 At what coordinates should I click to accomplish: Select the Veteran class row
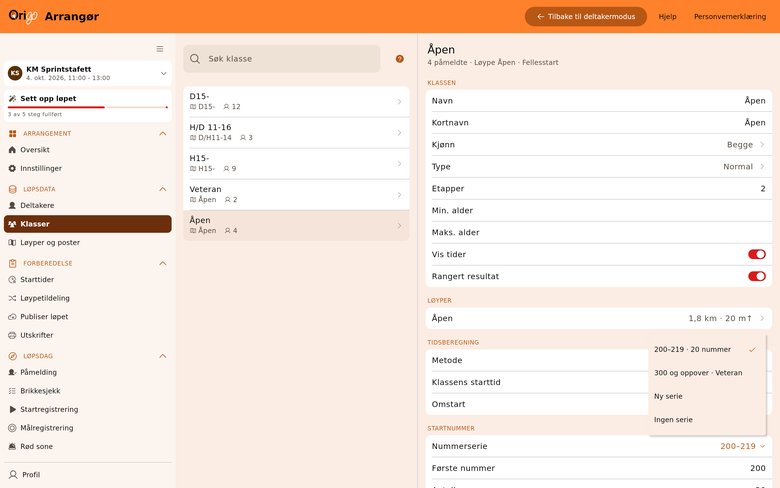pyautogui.click(x=296, y=195)
